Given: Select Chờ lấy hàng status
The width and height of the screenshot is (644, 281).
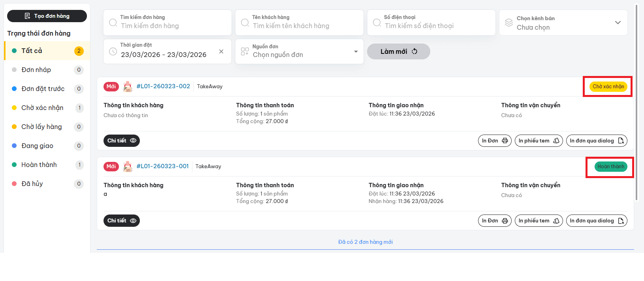Looking at the screenshot, I should [47, 127].
